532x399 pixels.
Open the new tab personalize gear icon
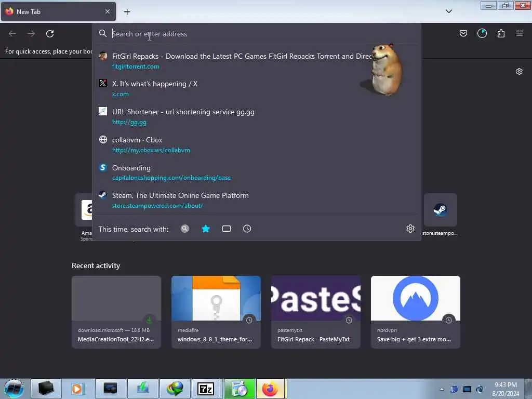click(x=519, y=72)
